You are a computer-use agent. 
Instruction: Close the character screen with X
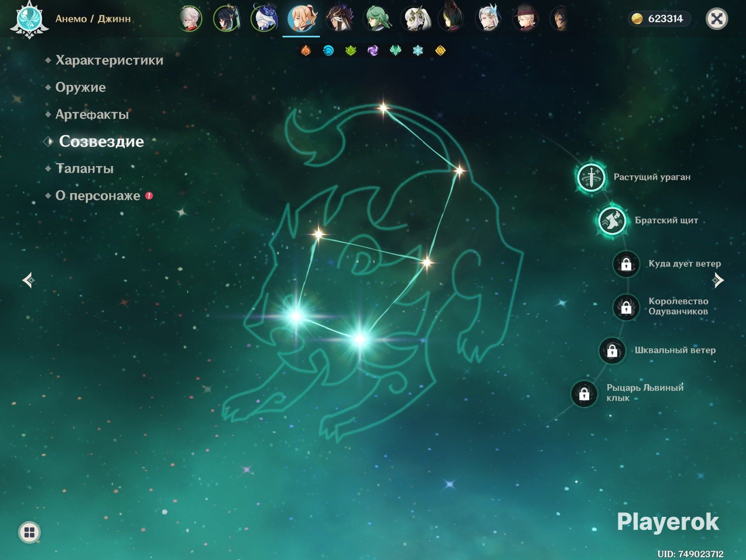(x=716, y=19)
